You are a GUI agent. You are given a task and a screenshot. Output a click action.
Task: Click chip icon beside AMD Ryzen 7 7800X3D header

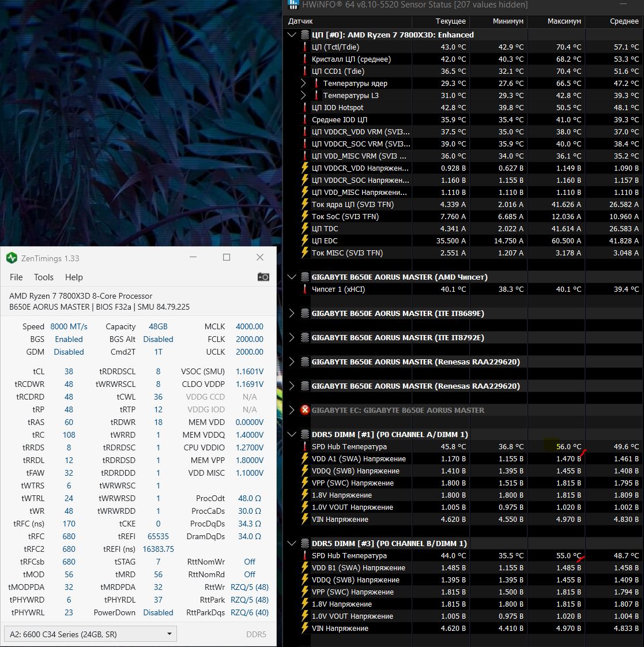tap(305, 35)
